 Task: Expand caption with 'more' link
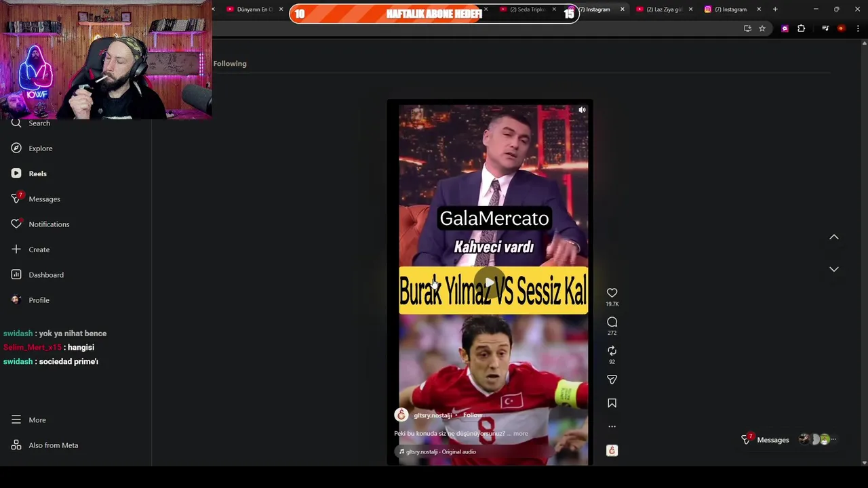pos(520,433)
